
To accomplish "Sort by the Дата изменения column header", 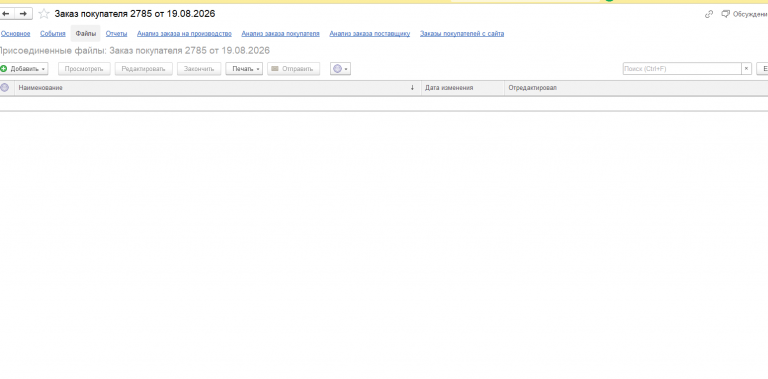I will 463,88.
